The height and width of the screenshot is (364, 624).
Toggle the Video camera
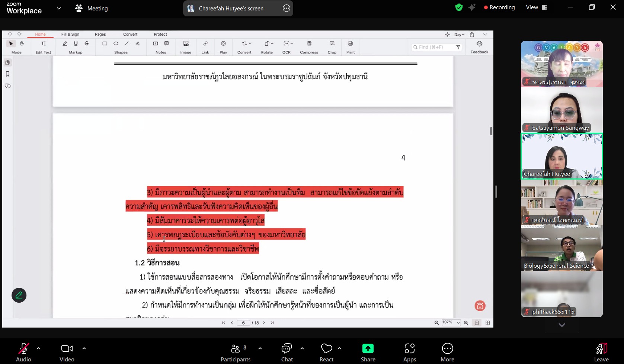click(67, 349)
